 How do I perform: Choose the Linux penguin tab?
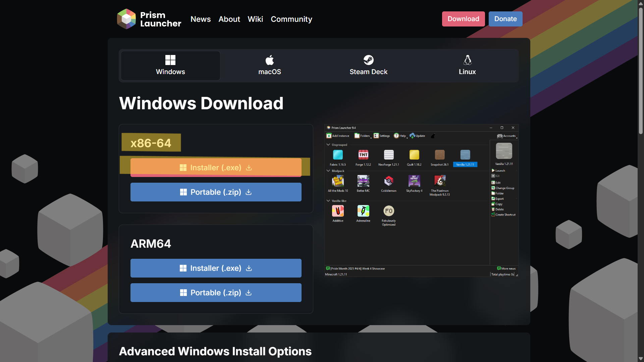point(467,65)
